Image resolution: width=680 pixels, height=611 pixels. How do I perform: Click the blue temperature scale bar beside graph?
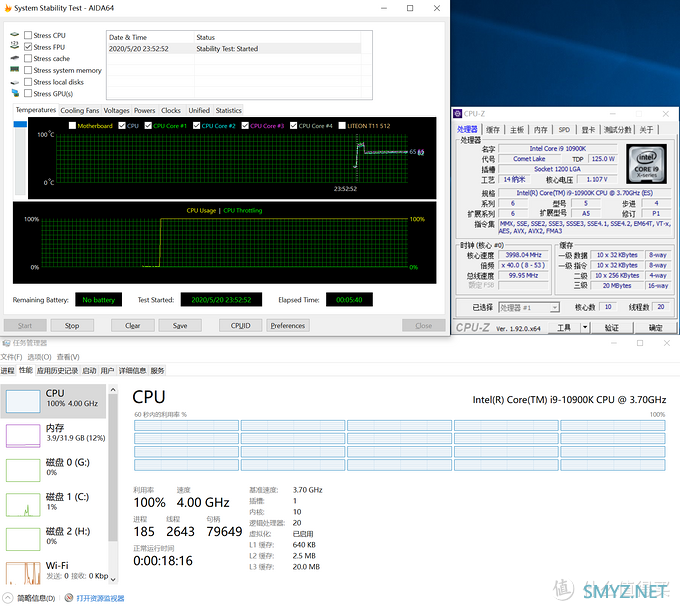20,124
